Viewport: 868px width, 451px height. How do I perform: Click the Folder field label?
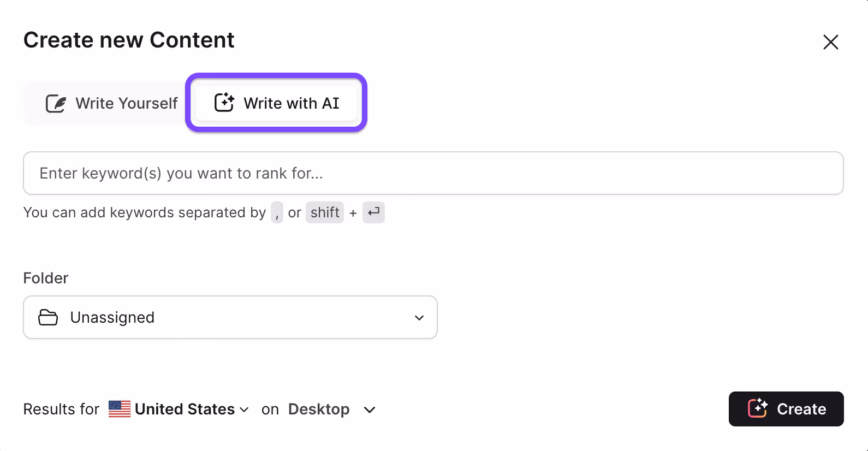point(46,278)
